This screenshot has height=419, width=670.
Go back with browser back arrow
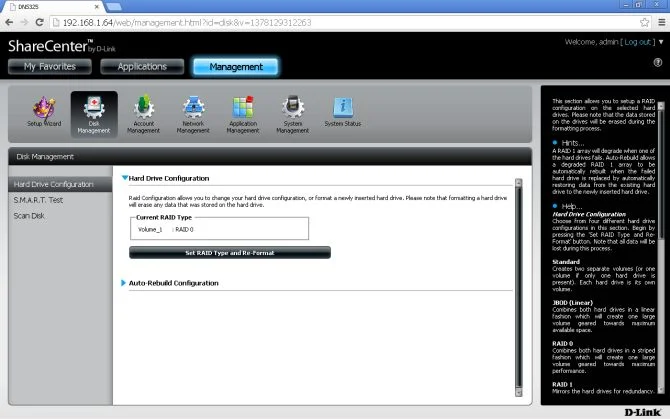click(9, 22)
